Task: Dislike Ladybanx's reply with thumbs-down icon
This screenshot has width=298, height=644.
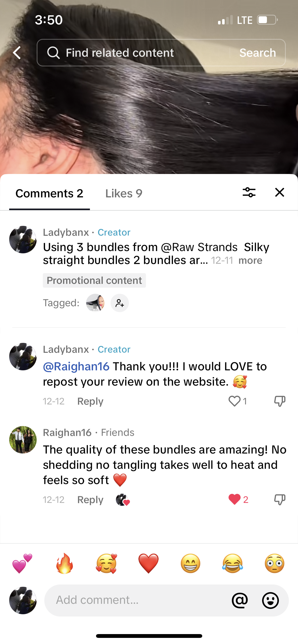Action: (280, 401)
